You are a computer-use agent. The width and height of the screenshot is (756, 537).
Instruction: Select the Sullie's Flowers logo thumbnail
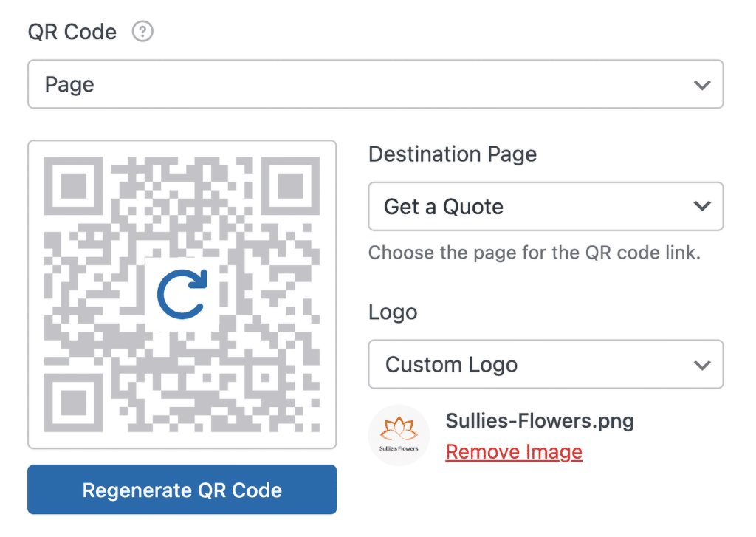tap(399, 435)
